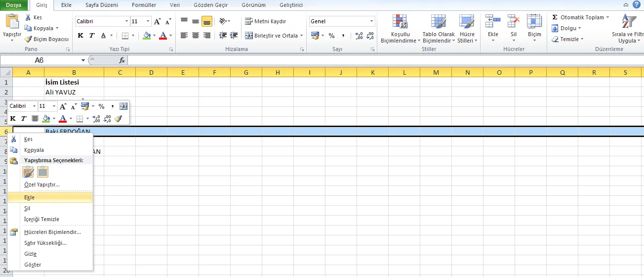Screen dimensions: 644x277
Task: Click the Koşullu Biçimlendirme icon
Action: pos(400,22)
